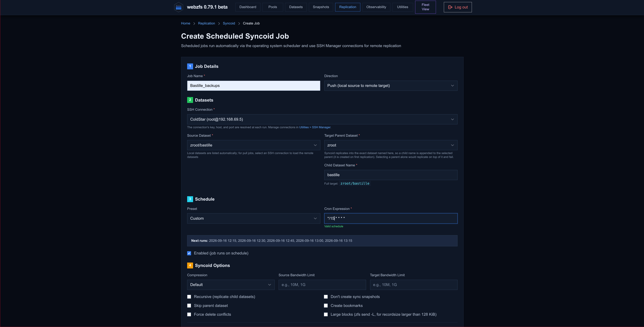Open the Direction dropdown

(x=391, y=86)
